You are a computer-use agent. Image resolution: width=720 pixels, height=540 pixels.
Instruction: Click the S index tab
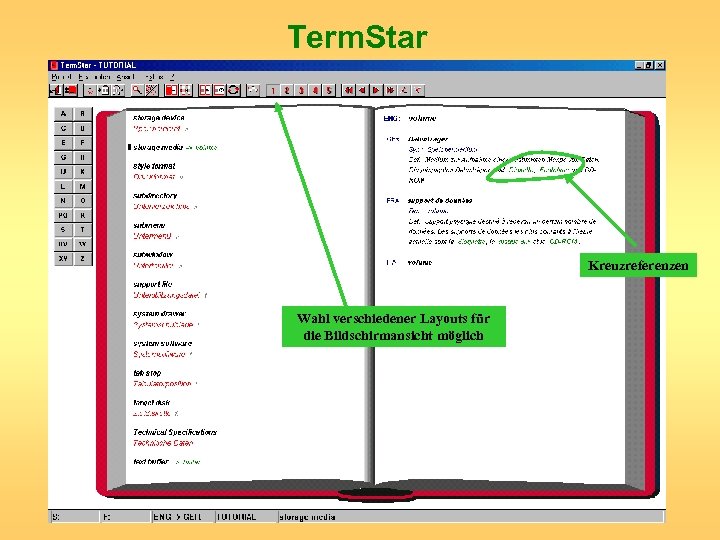pyautogui.click(x=63, y=230)
